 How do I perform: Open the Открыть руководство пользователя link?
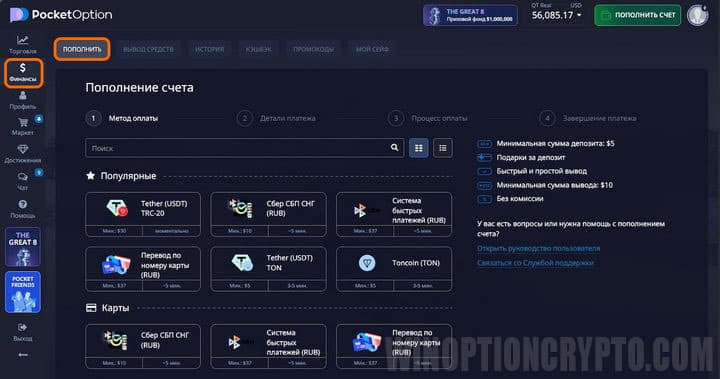[x=538, y=248]
